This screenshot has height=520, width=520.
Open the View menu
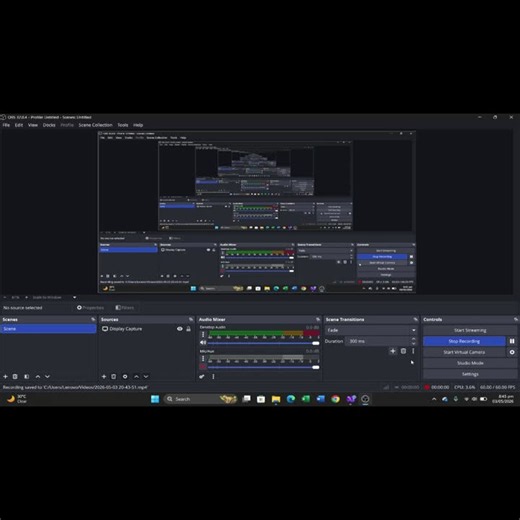33,125
